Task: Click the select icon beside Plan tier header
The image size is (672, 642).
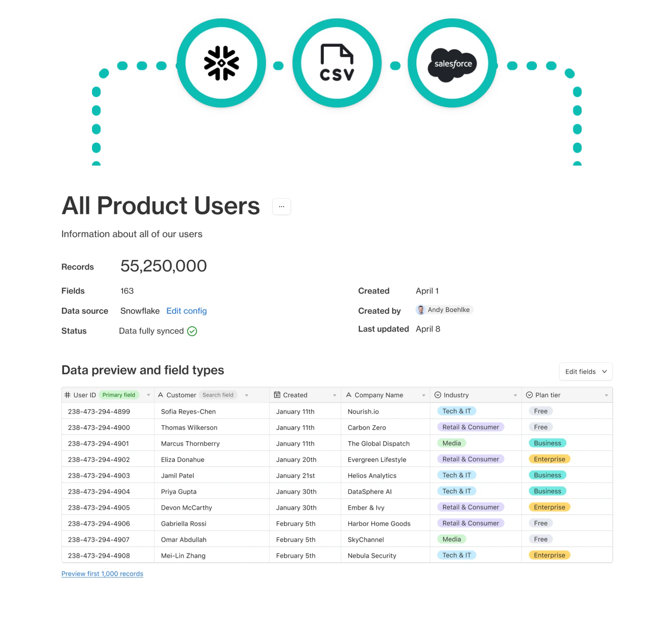Action: (529, 395)
